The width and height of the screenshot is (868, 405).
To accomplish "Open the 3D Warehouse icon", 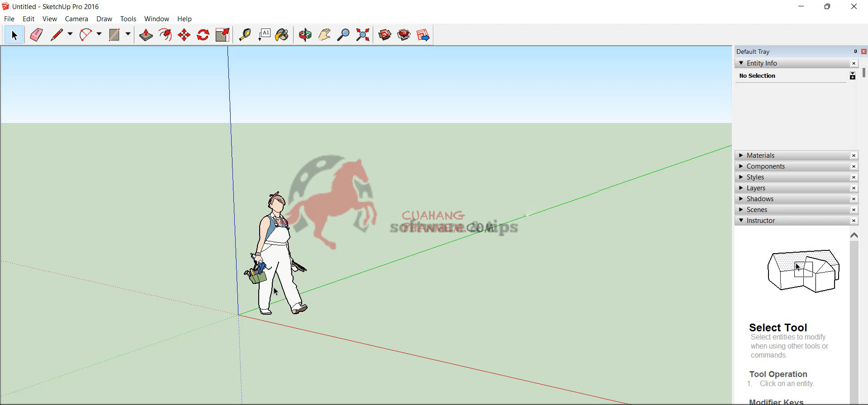I will [x=385, y=35].
